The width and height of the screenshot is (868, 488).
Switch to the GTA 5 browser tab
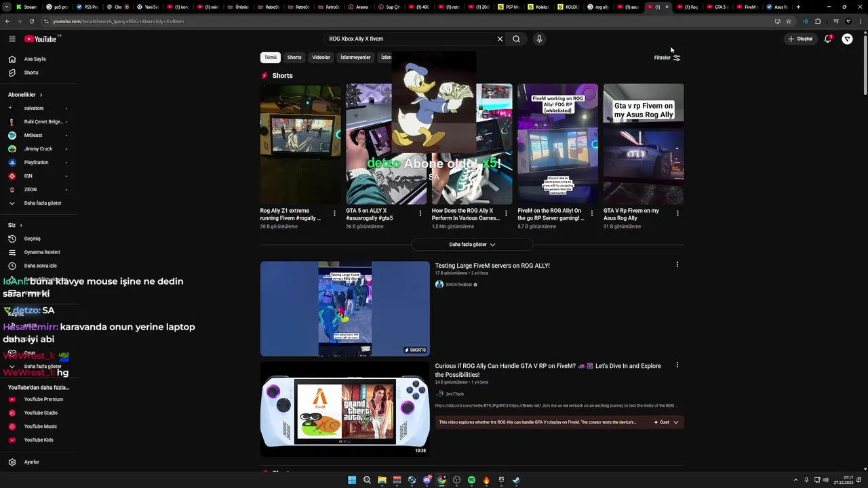717,7
